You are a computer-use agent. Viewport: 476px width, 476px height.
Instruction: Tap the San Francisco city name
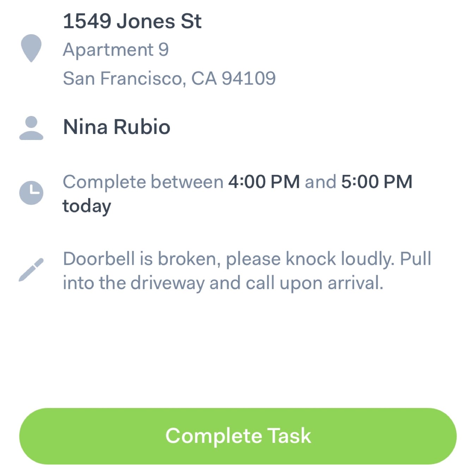[123, 78]
